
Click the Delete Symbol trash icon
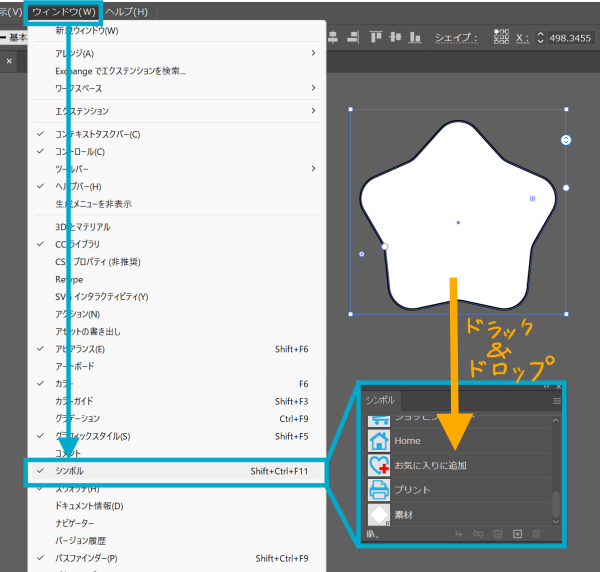[537, 534]
